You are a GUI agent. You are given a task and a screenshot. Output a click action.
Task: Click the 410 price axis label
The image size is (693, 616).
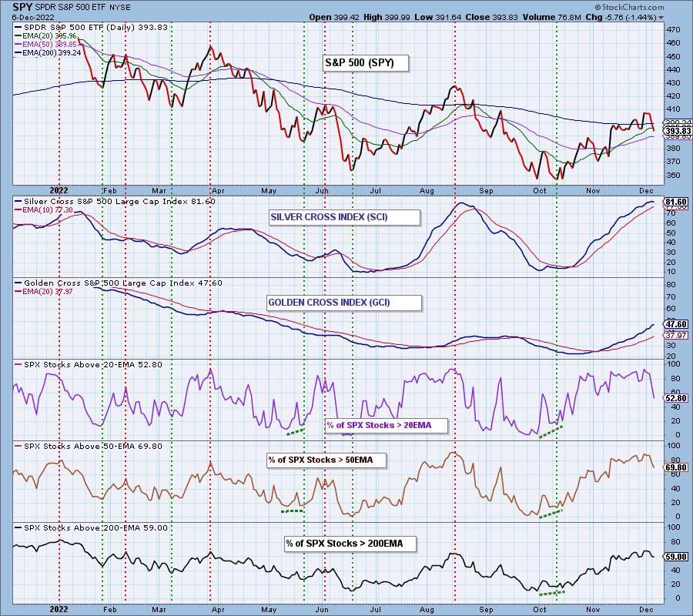pyautogui.click(x=674, y=109)
